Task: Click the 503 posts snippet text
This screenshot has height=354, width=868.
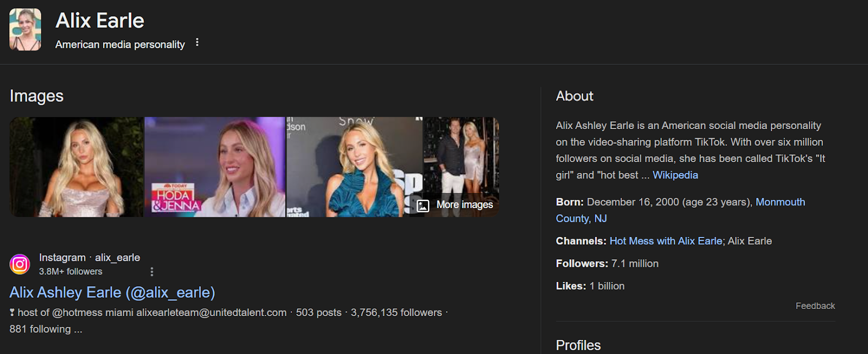Action: click(x=318, y=312)
